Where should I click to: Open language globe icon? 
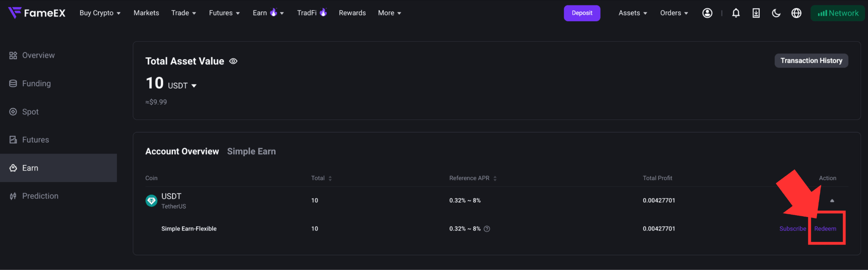[x=796, y=13]
